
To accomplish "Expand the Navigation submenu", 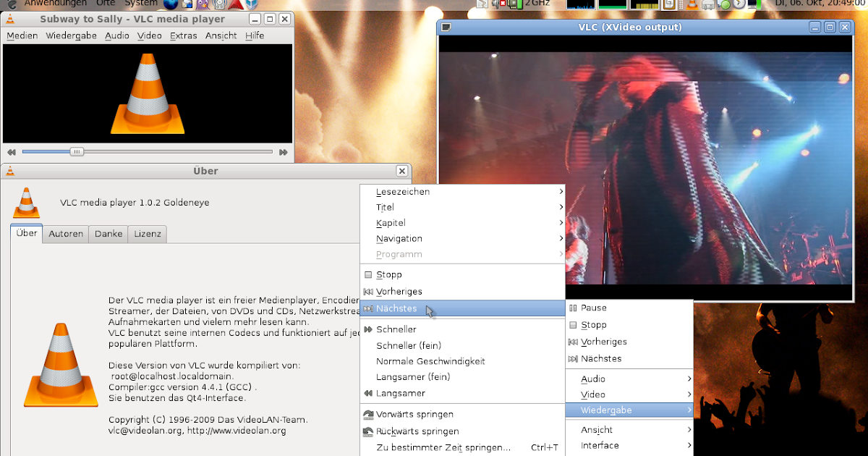I will [463, 239].
